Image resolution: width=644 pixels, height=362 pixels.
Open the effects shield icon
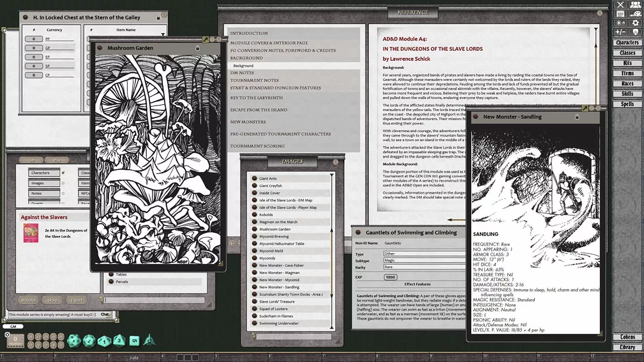pos(635,32)
